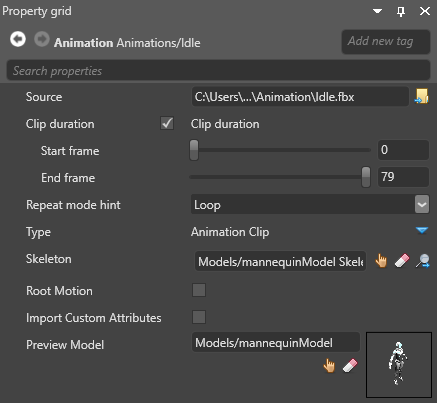The width and height of the screenshot is (437, 403).
Task: Click the Add new tag field
Action: 386,42
